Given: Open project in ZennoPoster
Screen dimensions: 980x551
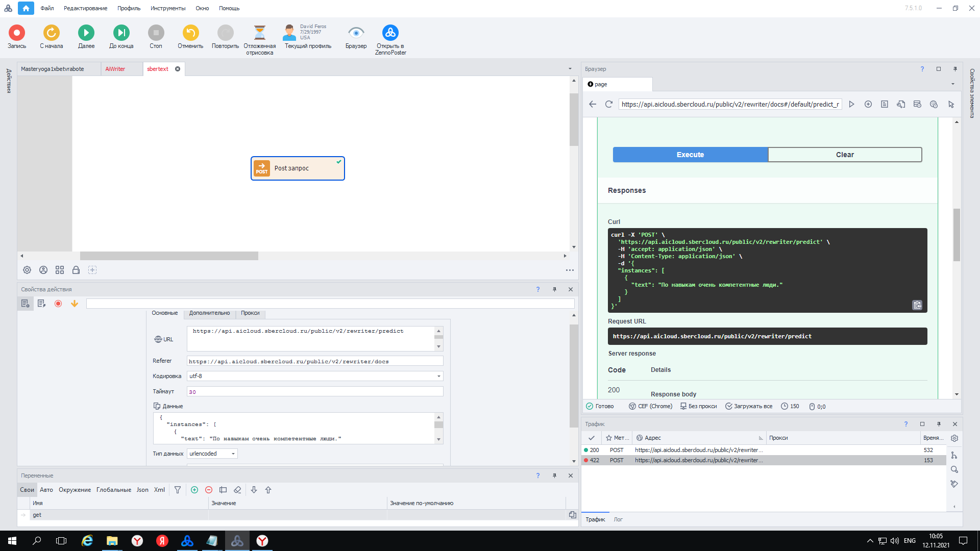Looking at the screenshot, I should pos(390,33).
